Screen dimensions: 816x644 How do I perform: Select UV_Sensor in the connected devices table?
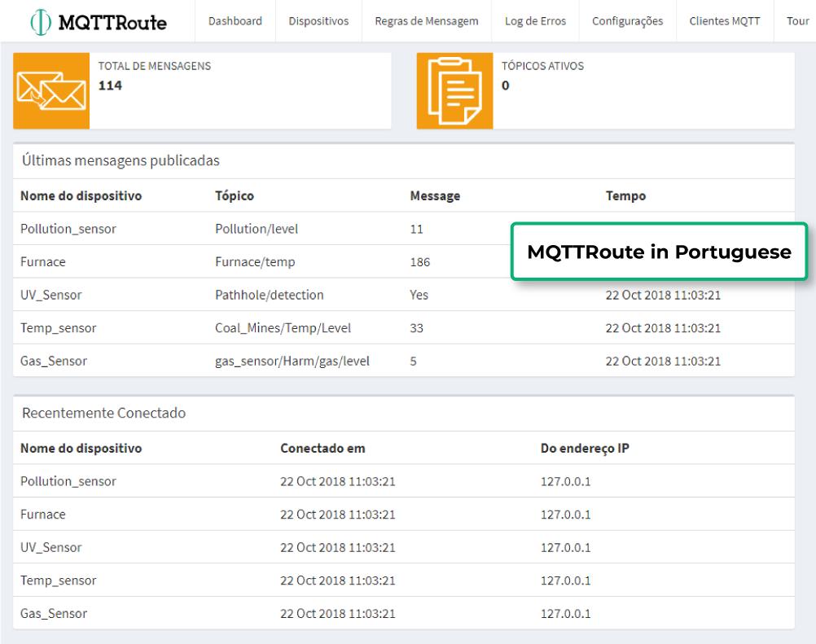click(x=51, y=547)
